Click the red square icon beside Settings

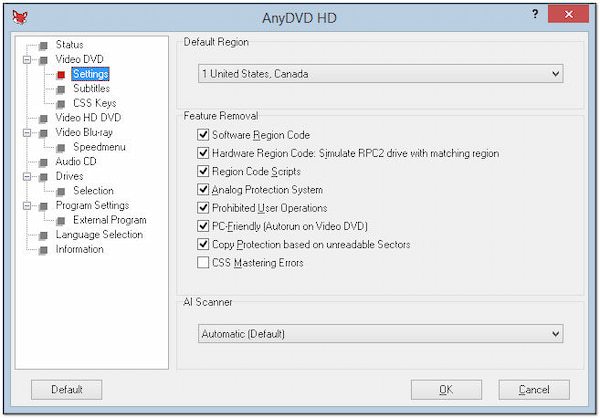61,75
